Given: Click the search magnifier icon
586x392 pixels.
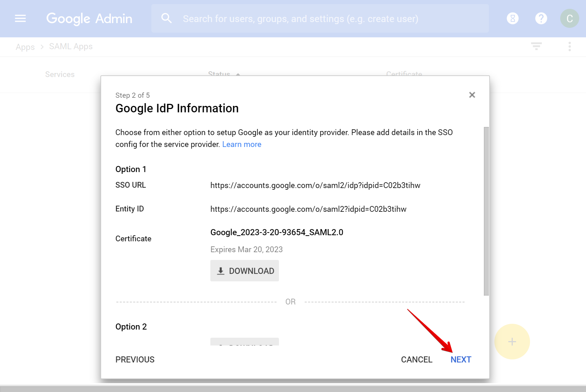Looking at the screenshot, I should pos(166,18).
